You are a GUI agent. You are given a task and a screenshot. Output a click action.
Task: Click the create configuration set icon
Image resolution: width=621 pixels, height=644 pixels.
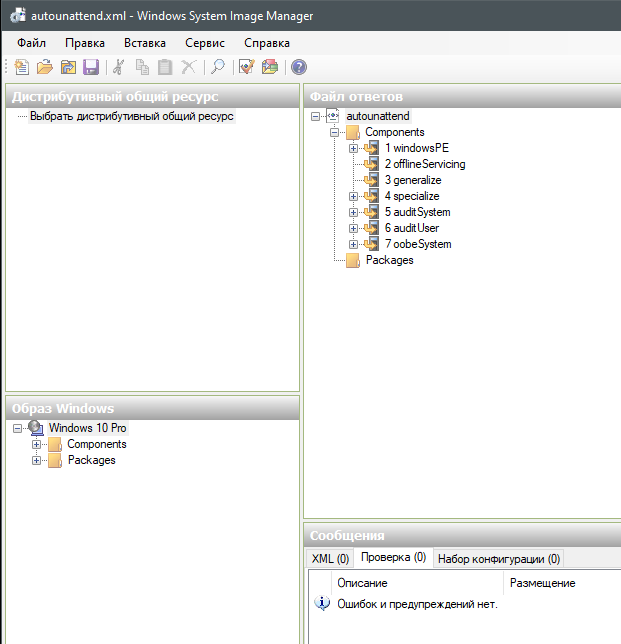270,67
